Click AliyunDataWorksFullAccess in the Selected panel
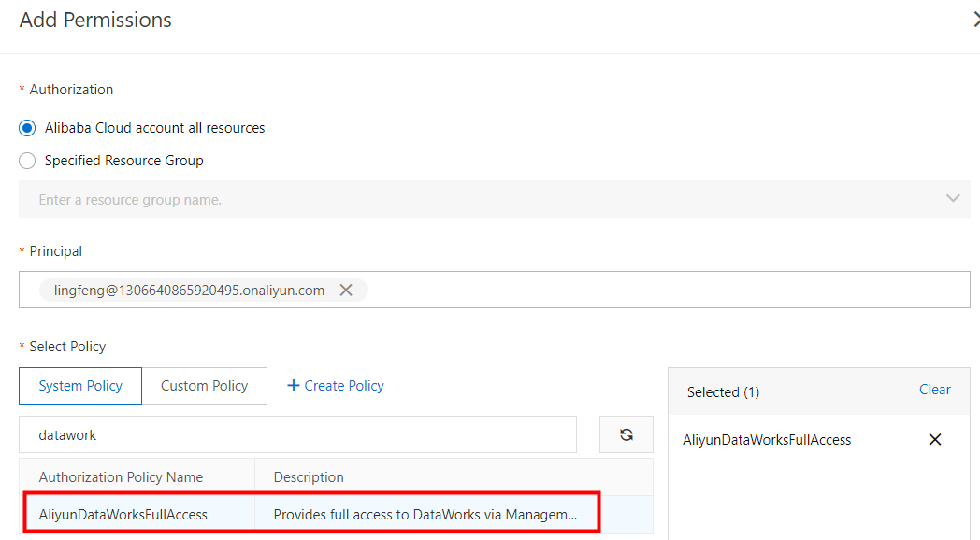Screen dimensions: 980x540 (x=766, y=440)
